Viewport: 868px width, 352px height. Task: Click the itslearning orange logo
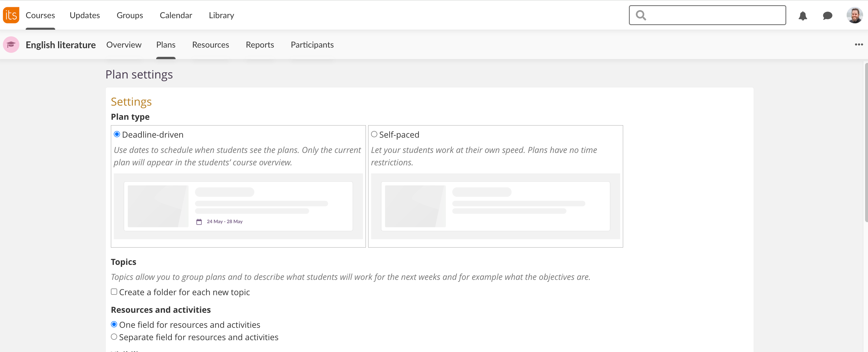click(x=11, y=15)
